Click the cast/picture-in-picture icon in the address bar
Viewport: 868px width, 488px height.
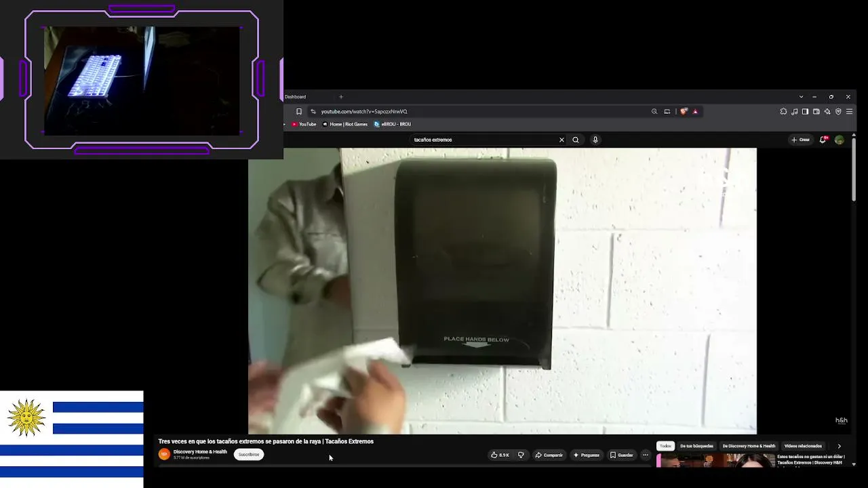coord(667,111)
